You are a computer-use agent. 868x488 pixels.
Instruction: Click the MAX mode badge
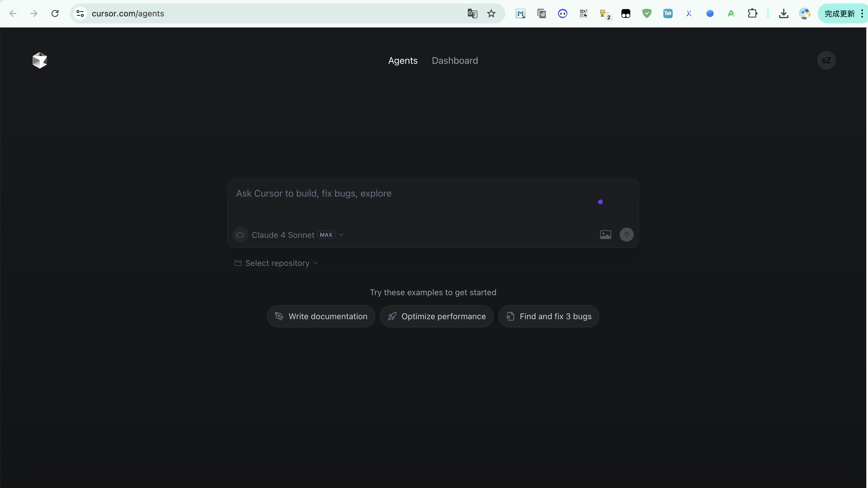click(326, 235)
